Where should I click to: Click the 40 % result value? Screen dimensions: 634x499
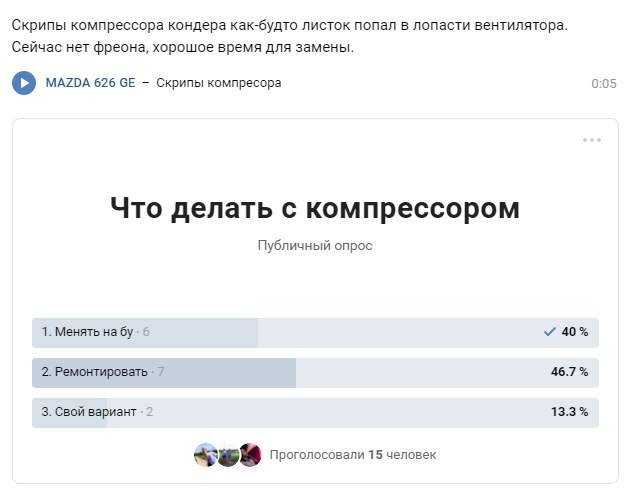click(x=575, y=332)
